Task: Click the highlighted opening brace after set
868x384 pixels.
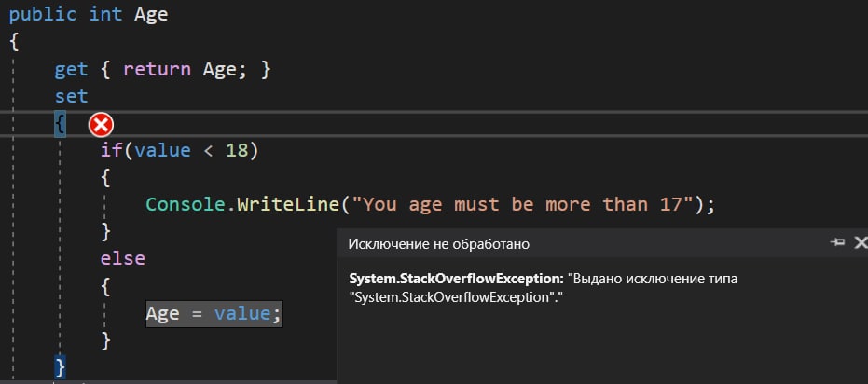Action: point(60,124)
